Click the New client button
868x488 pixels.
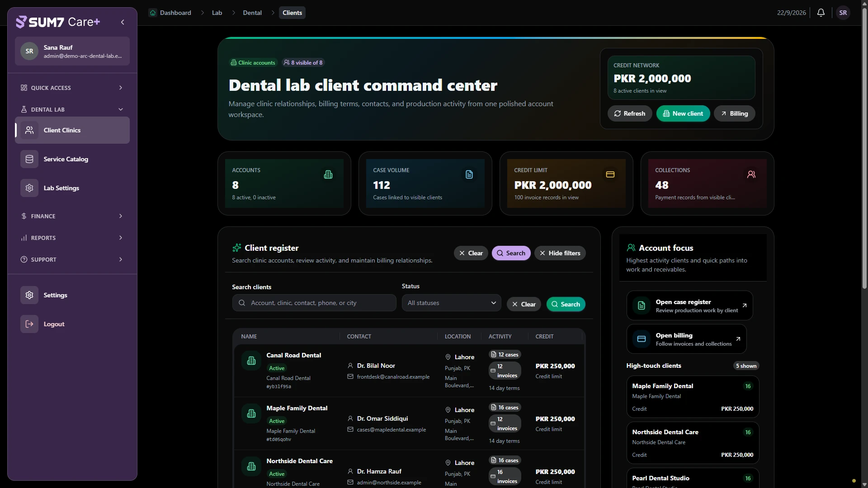(683, 113)
